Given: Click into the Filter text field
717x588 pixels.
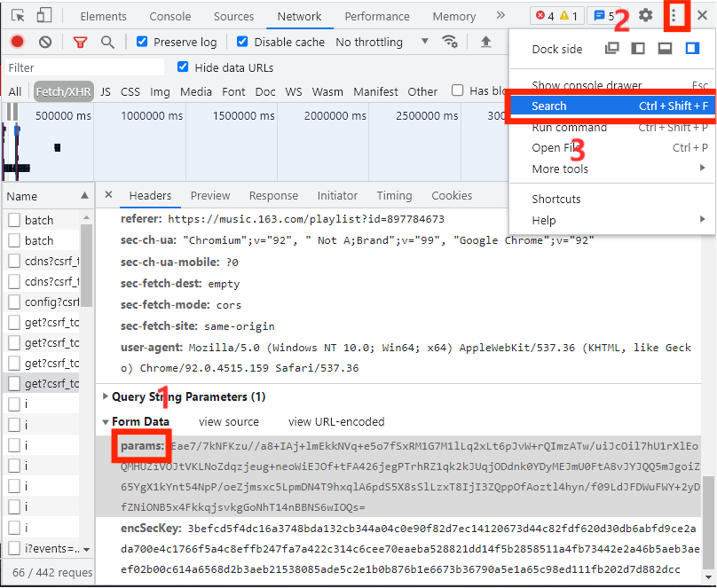Looking at the screenshot, I should [x=84, y=67].
